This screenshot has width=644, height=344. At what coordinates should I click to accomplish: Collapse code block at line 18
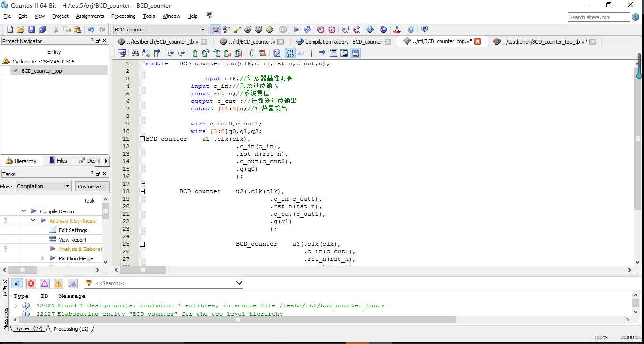(x=142, y=191)
